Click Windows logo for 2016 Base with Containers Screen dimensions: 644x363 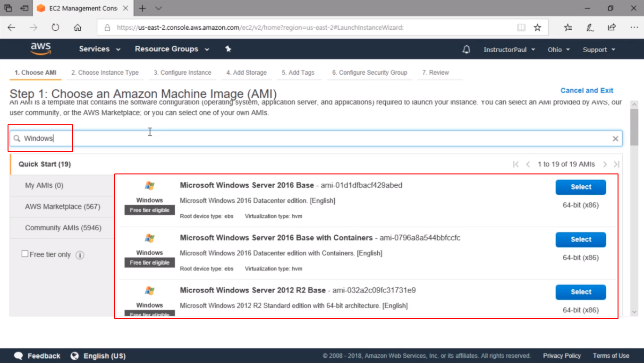(150, 238)
